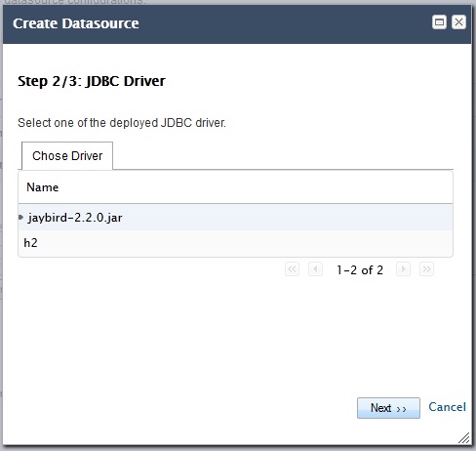Screen dimensions: 476x451
Task: Go to next page of drivers
Action: (403, 269)
